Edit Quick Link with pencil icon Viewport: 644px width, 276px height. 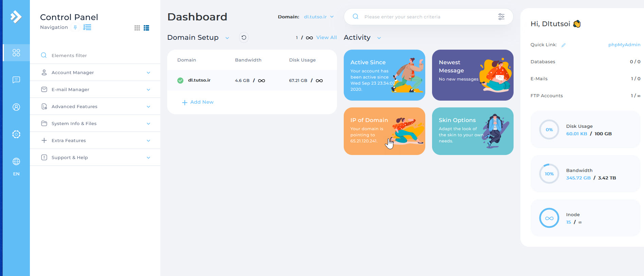click(x=563, y=45)
